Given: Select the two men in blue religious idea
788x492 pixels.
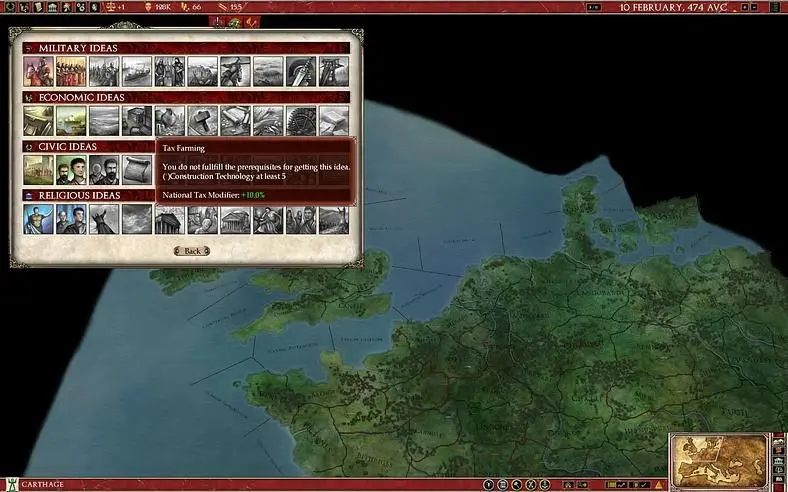Looking at the screenshot, I should pos(71,219).
